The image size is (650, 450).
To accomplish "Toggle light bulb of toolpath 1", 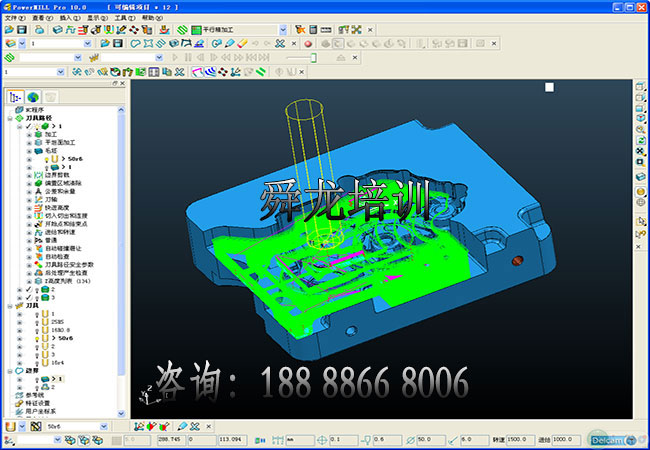I will tap(36, 126).
